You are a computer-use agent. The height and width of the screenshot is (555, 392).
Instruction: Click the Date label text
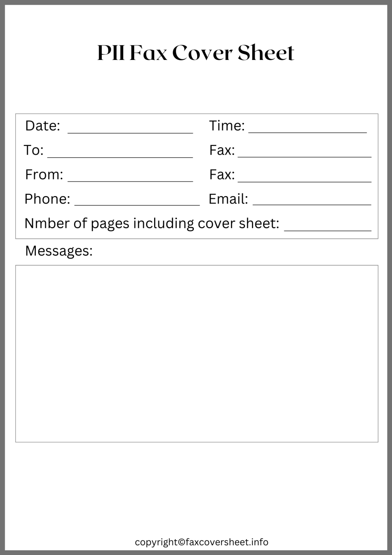(x=43, y=125)
